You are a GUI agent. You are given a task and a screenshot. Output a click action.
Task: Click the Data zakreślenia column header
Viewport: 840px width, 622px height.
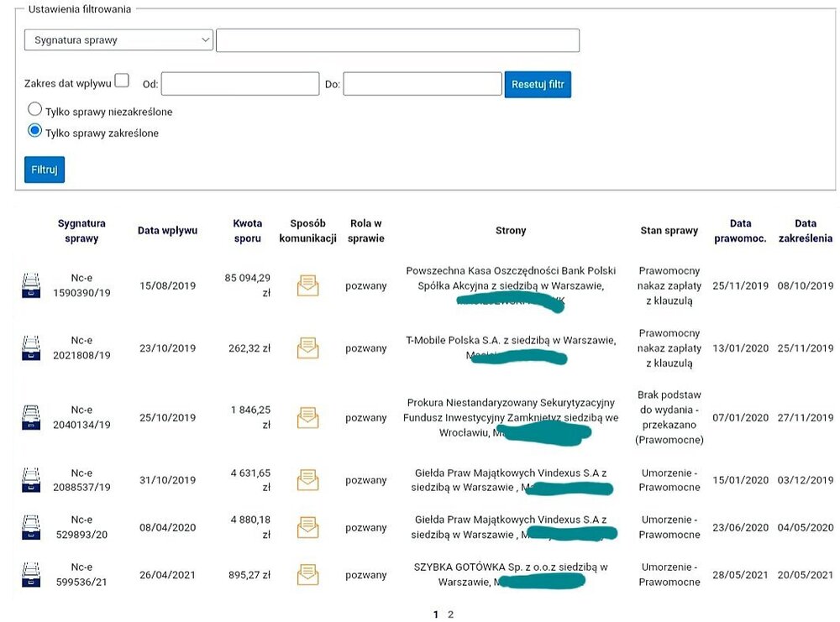tap(806, 231)
